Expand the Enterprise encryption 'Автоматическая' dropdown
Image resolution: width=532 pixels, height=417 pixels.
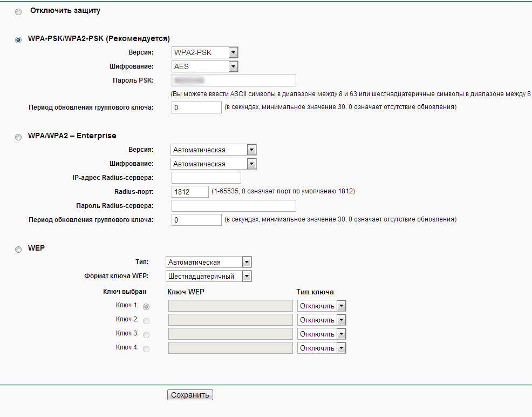click(213, 164)
